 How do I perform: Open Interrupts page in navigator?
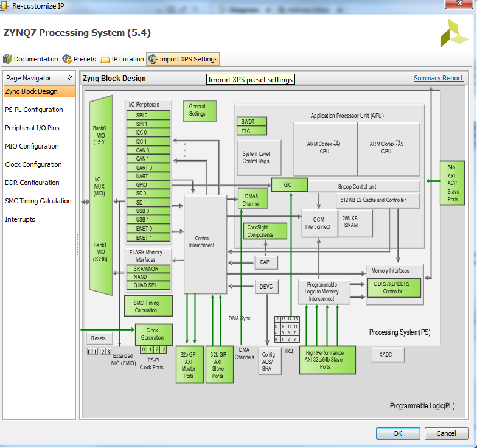[19, 219]
